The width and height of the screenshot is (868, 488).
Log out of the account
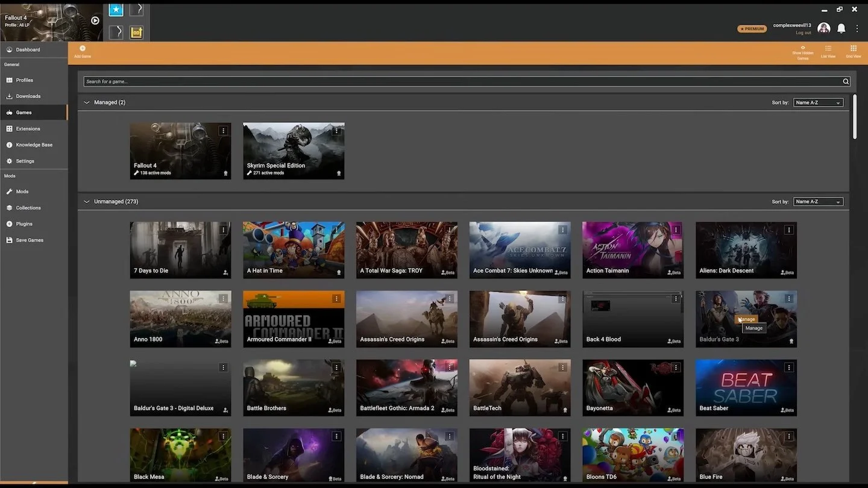pyautogui.click(x=804, y=33)
